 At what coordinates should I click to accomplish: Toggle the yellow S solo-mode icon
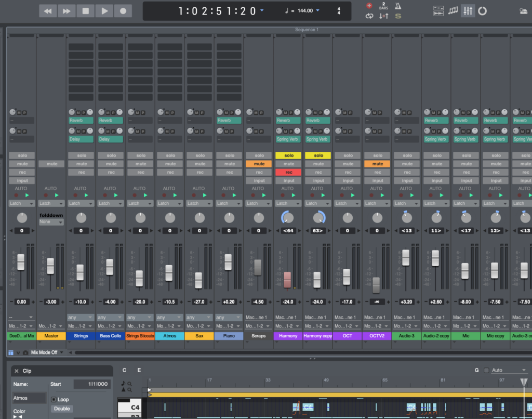(398, 16)
